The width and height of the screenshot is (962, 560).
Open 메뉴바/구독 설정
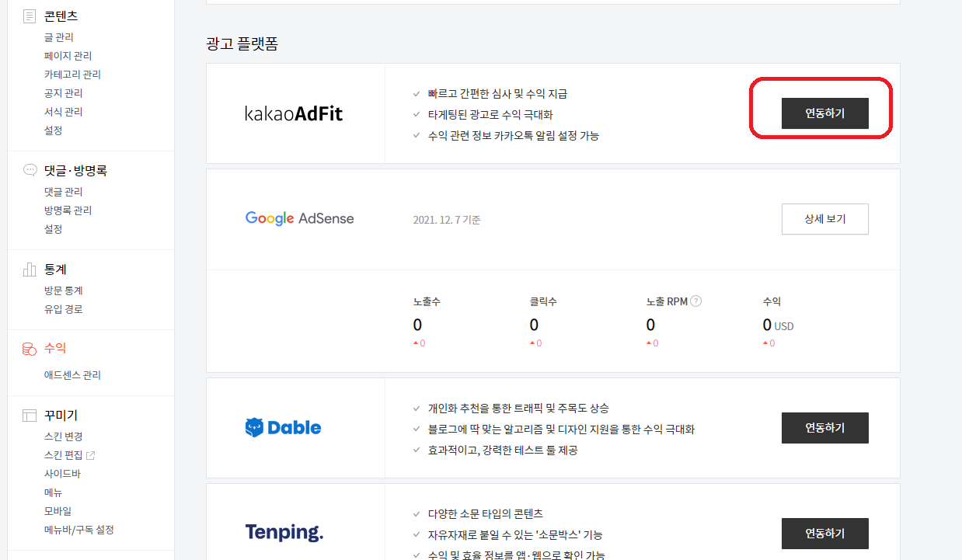78,530
